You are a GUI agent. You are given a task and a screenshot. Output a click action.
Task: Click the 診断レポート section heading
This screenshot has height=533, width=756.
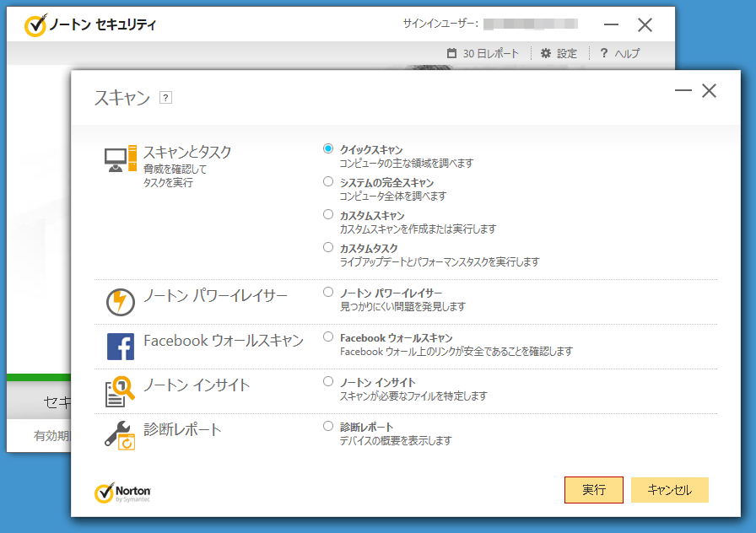point(183,429)
